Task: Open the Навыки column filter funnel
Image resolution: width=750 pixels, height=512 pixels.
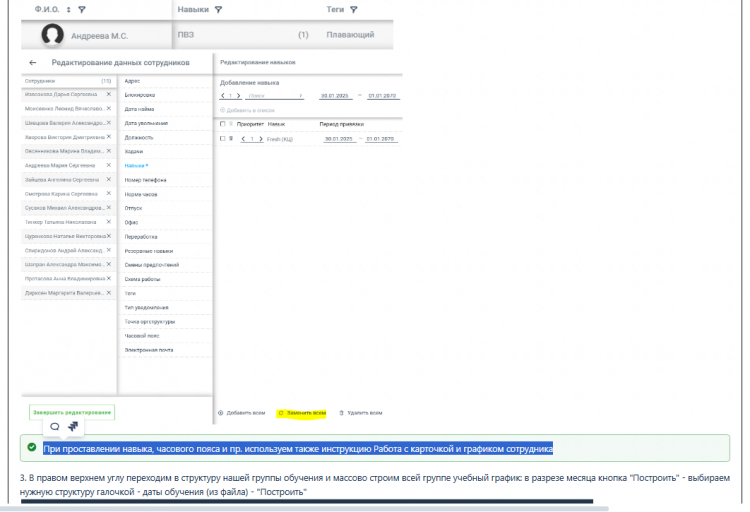Action: (x=219, y=10)
